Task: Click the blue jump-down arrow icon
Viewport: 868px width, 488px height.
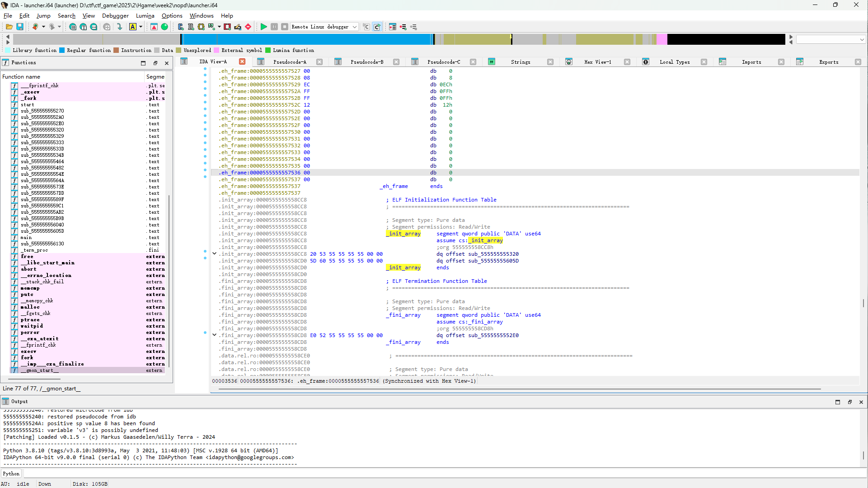Action: pos(119,27)
